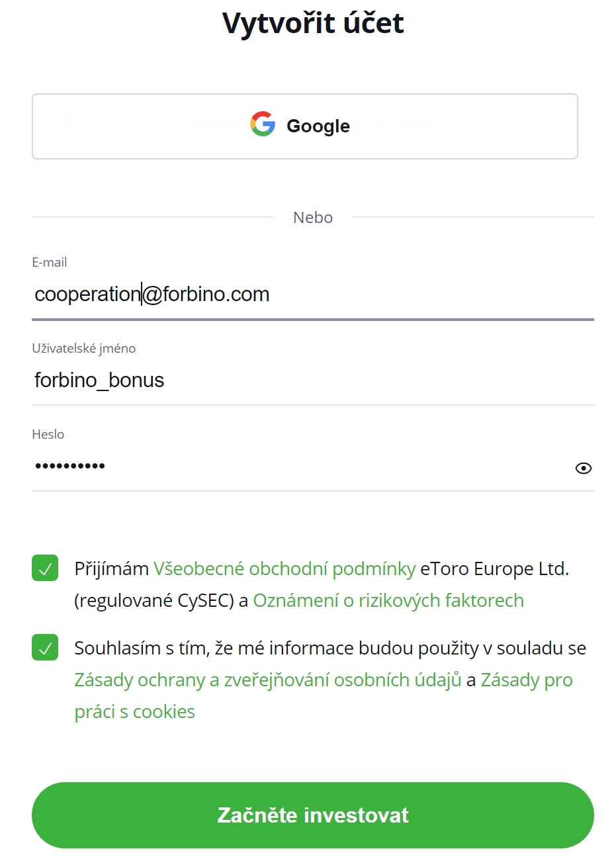This screenshot has height=855, width=616.
Task: Uncheck the terms and conditions checkbox
Action: 45,568
